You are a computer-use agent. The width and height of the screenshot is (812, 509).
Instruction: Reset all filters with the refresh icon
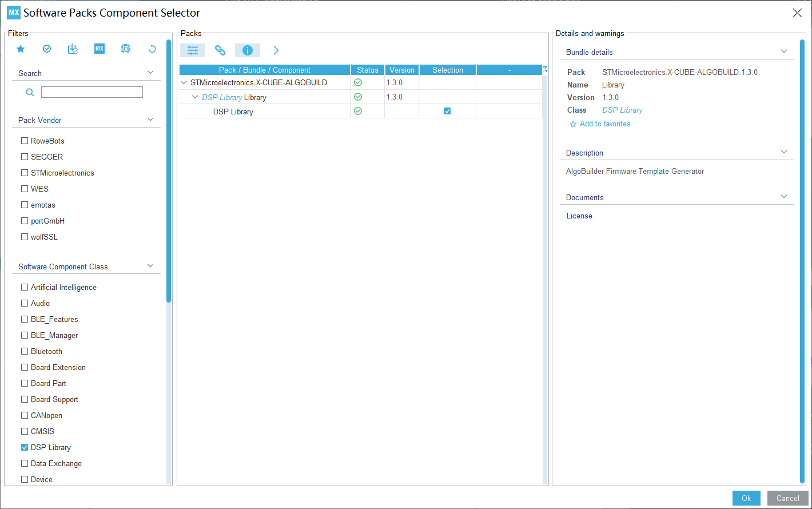[152, 49]
